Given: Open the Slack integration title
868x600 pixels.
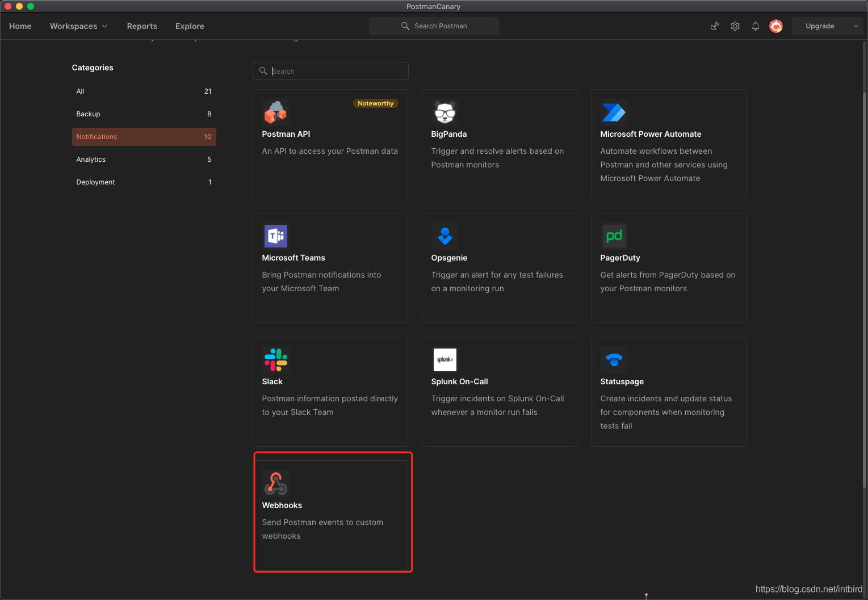Looking at the screenshot, I should (x=272, y=381).
